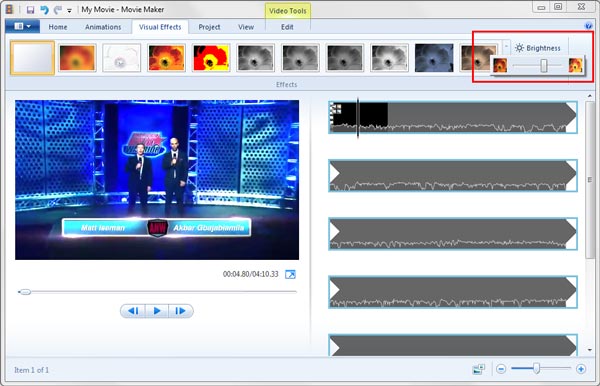Expand the quick access toolbar customize arrow
600x386 pixels.
[69, 11]
